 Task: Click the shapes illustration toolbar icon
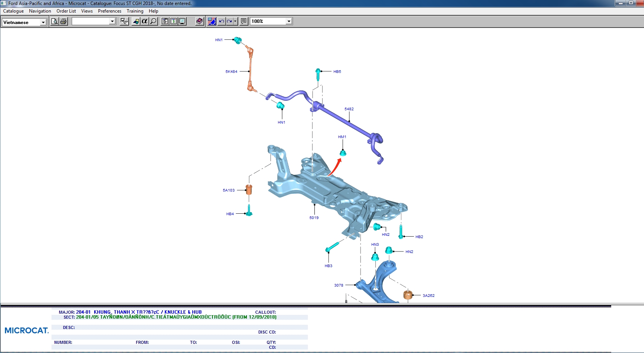136,21
